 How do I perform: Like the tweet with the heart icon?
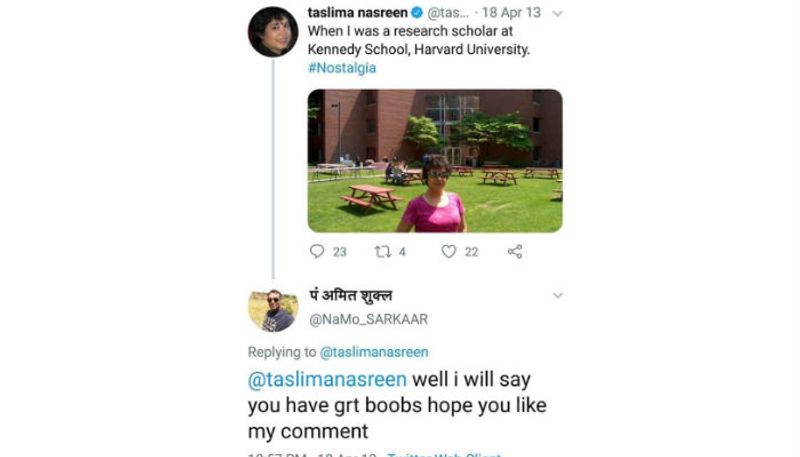[448, 251]
